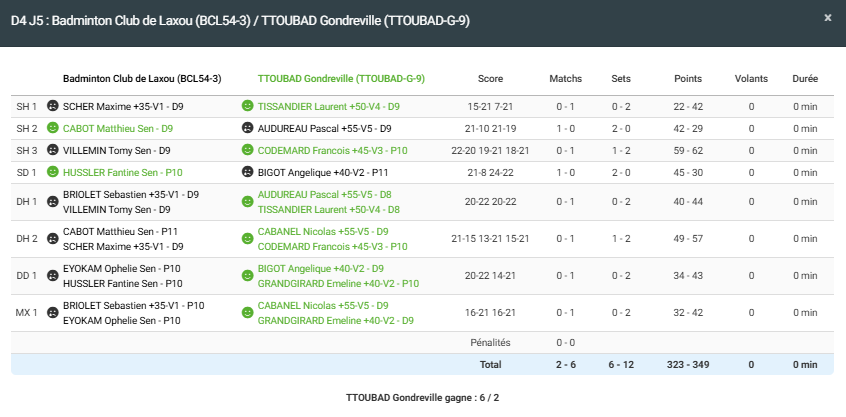Select the TTOUBAD Gondreville team column header
The height and width of the screenshot is (417, 846).
(341, 78)
